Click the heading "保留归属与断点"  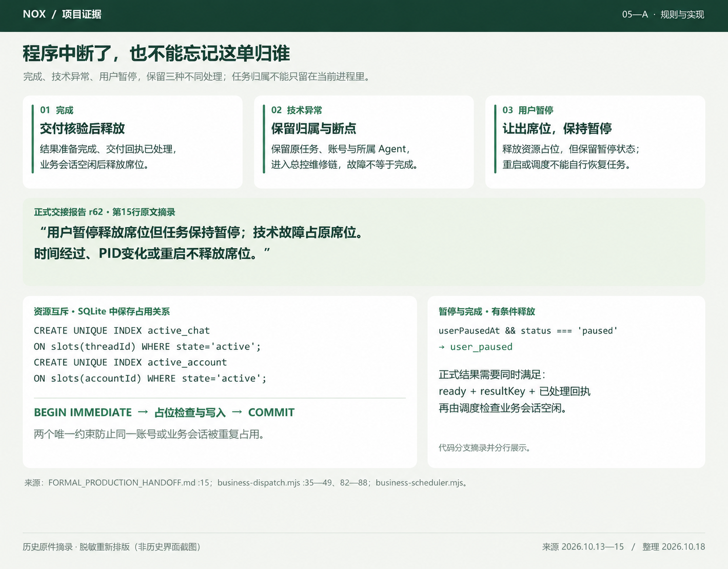[314, 128]
